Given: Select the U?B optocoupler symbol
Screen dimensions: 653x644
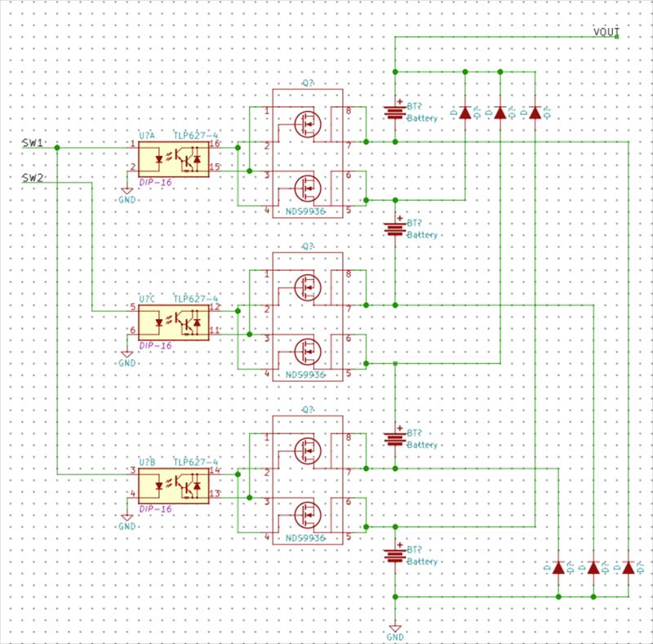Looking at the screenshot, I should 173,484.
